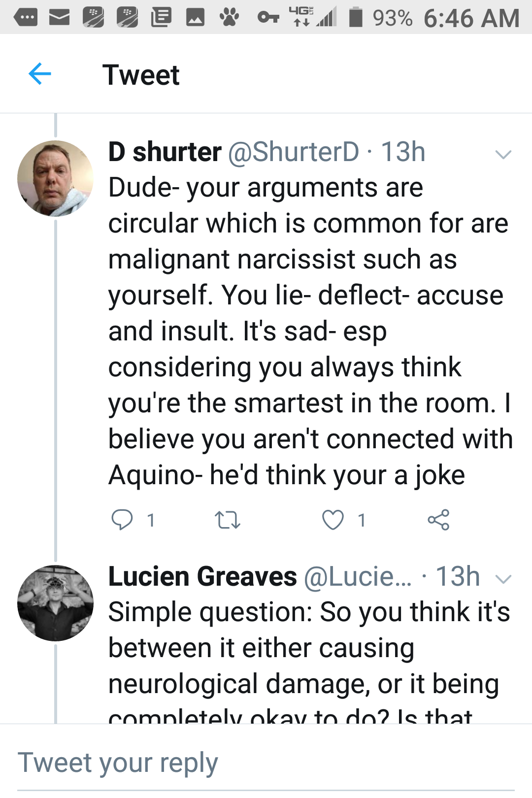Open the Lucien Greaves display name
Screen dimensions: 532x798
202,576
